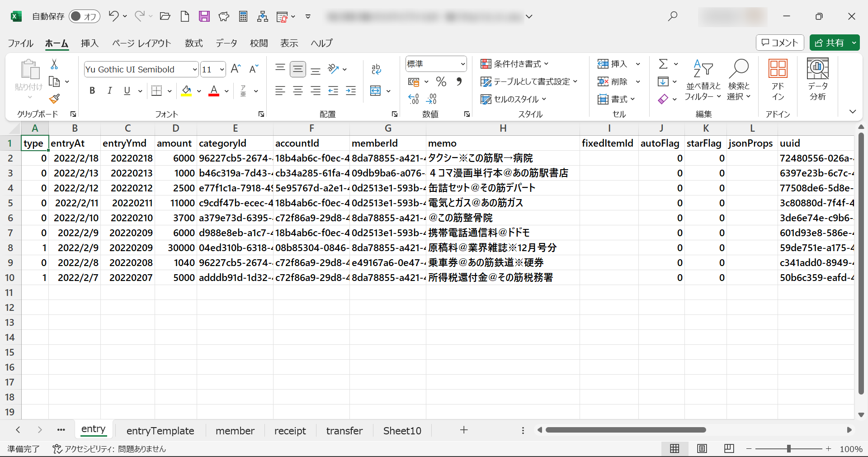868x457 pixels.
Task: Toggle Bold formatting
Action: pos(92,90)
